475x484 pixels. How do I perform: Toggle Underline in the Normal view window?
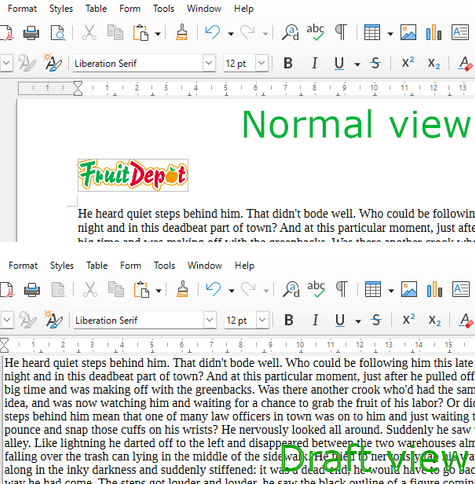click(339, 63)
